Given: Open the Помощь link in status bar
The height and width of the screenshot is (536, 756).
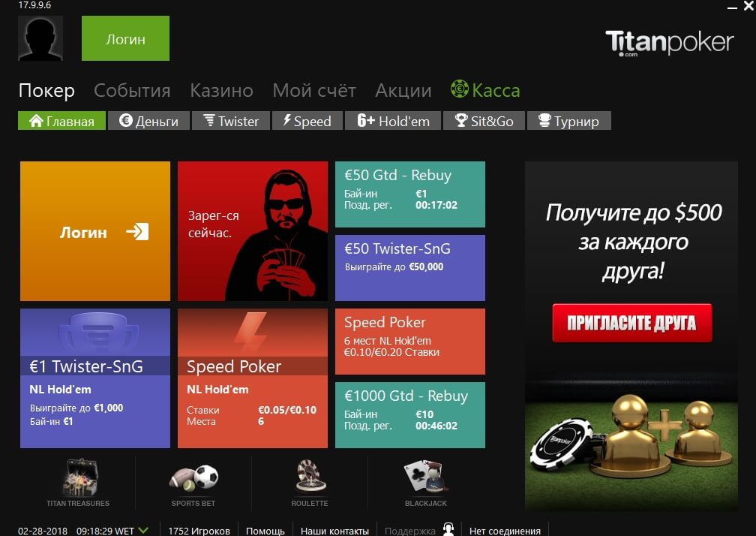Looking at the screenshot, I should (265, 531).
